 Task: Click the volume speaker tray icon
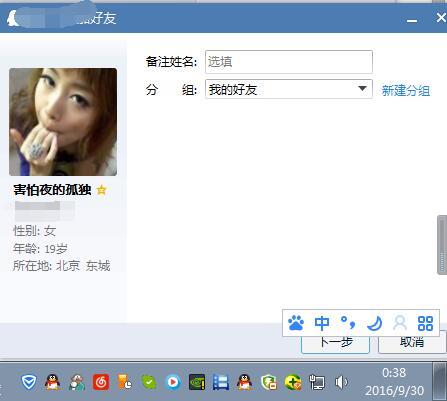click(341, 382)
